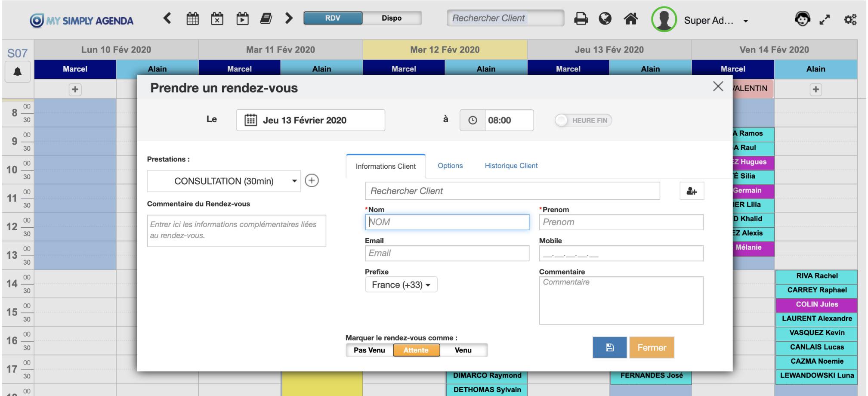This screenshot has width=868, height=396.
Task: Open the CARREY Raphael appointment
Action: pyautogui.click(x=817, y=290)
